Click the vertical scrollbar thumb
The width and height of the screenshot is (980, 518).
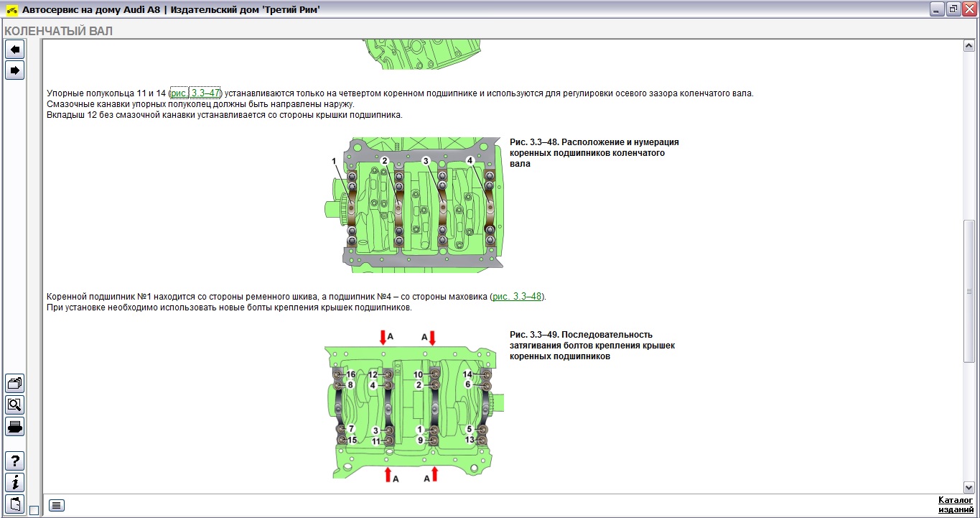click(969, 291)
